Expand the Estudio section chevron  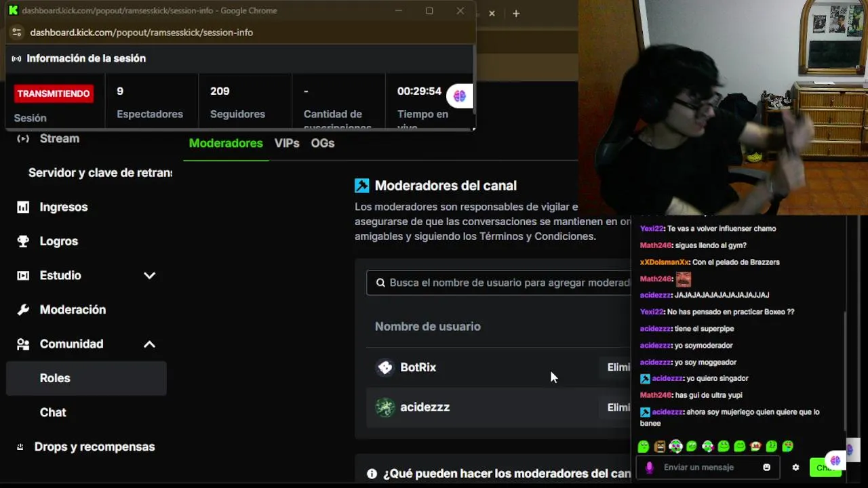(x=149, y=275)
